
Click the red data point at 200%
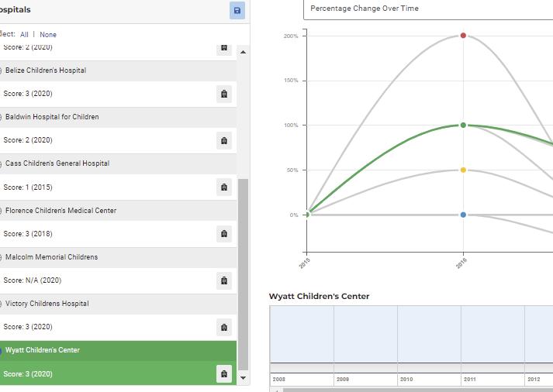click(x=463, y=36)
